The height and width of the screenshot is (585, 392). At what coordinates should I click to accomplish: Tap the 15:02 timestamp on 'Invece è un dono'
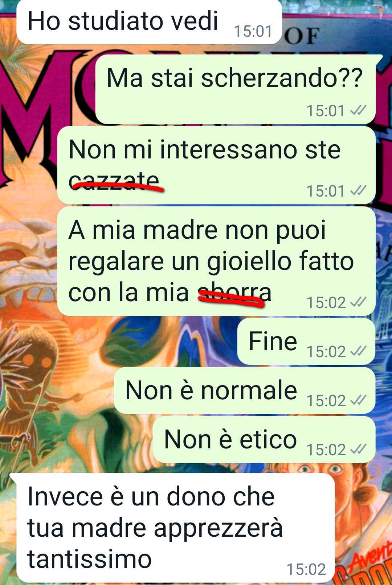(x=306, y=569)
